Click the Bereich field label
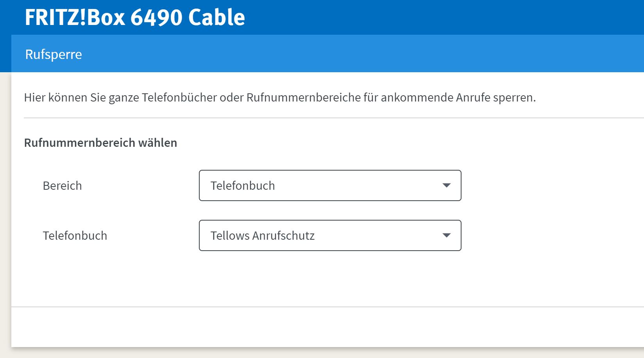Image resolution: width=644 pixels, height=358 pixels. coord(62,186)
